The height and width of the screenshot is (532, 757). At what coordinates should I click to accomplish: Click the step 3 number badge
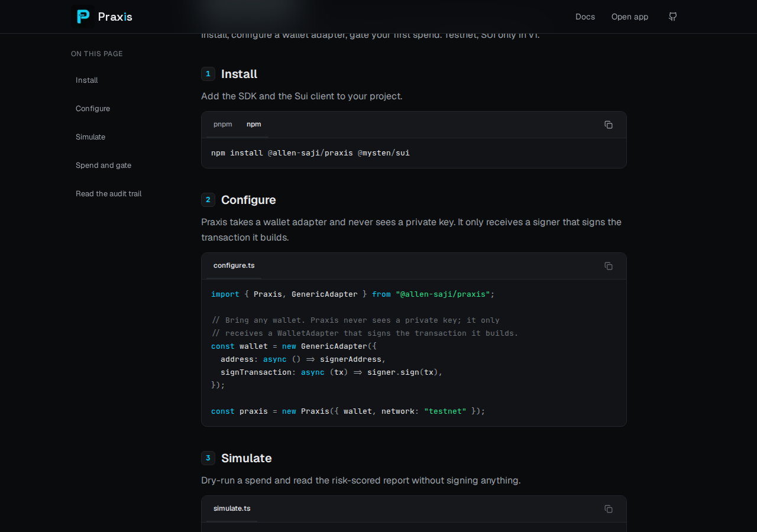pos(208,458)
